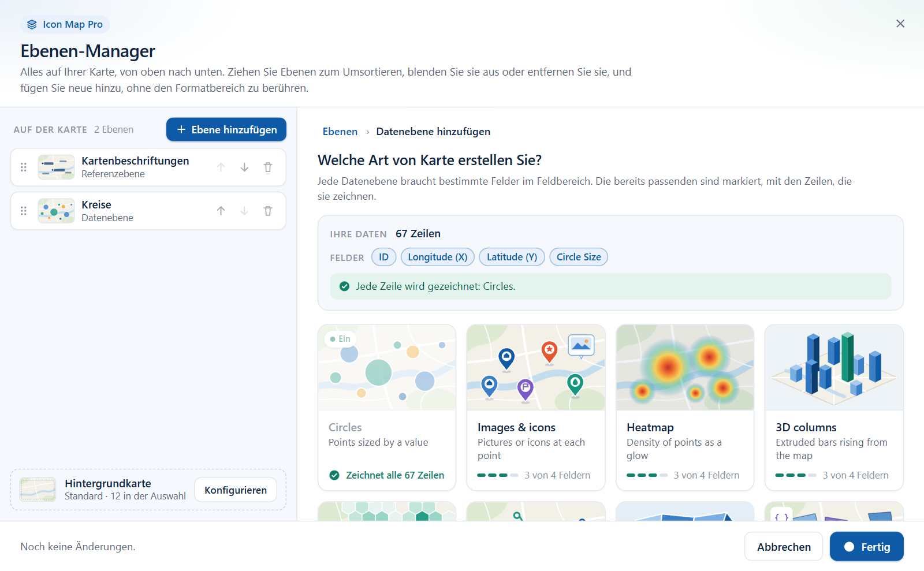This screenshot has height=571, width=924.
Task: Grab drag handle of Kartenbeschriftungen row
Action: pyautogui.click(x=24, y=167)
